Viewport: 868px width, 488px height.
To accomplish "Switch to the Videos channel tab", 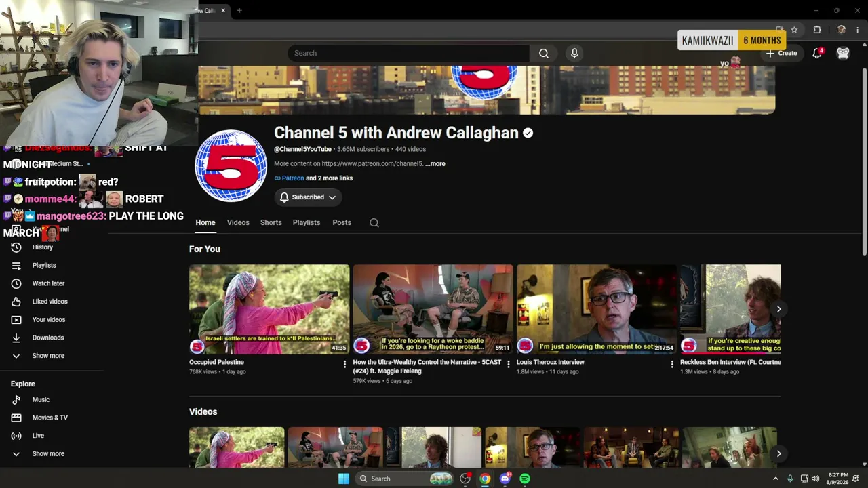I will click(238, 223).
